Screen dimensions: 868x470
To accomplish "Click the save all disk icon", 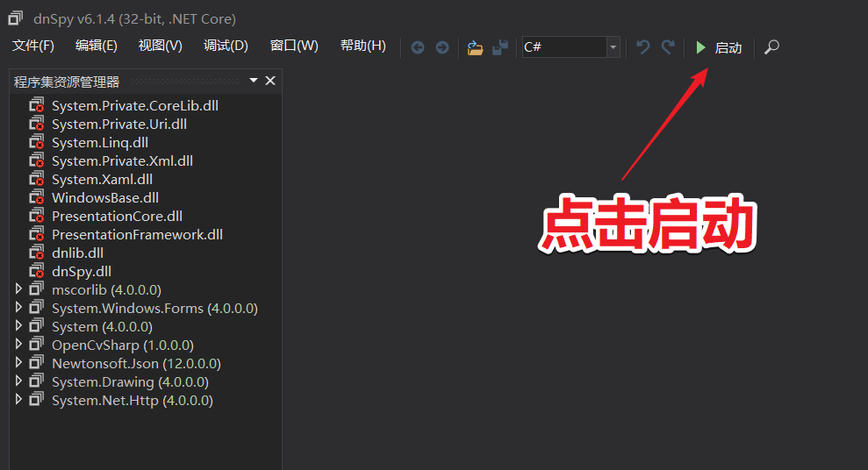I will (500, 47).
